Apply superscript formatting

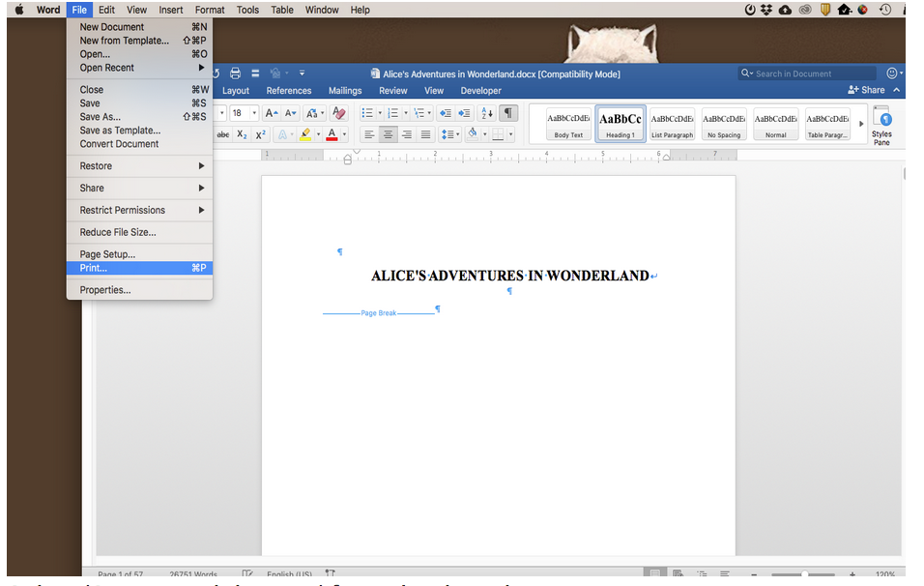point(260,135)
